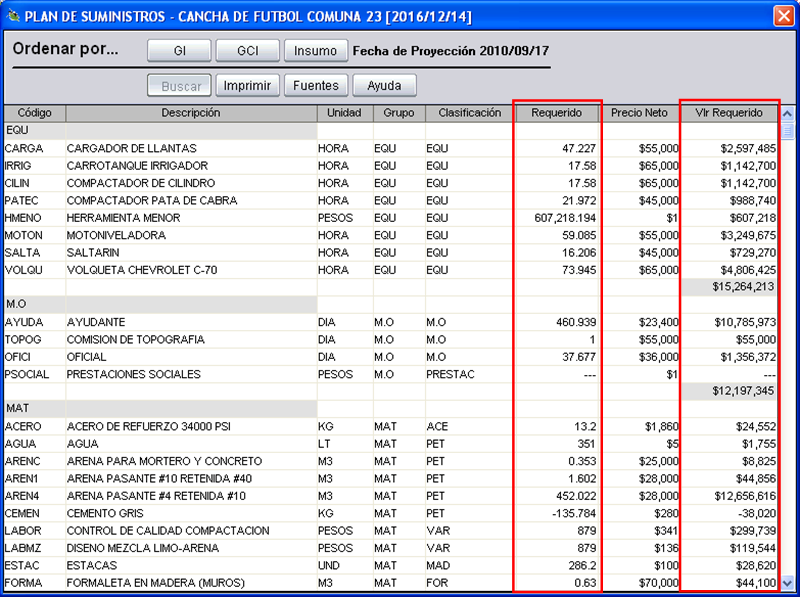Select the CEMENTO GRIS description

tap(105, 513)
